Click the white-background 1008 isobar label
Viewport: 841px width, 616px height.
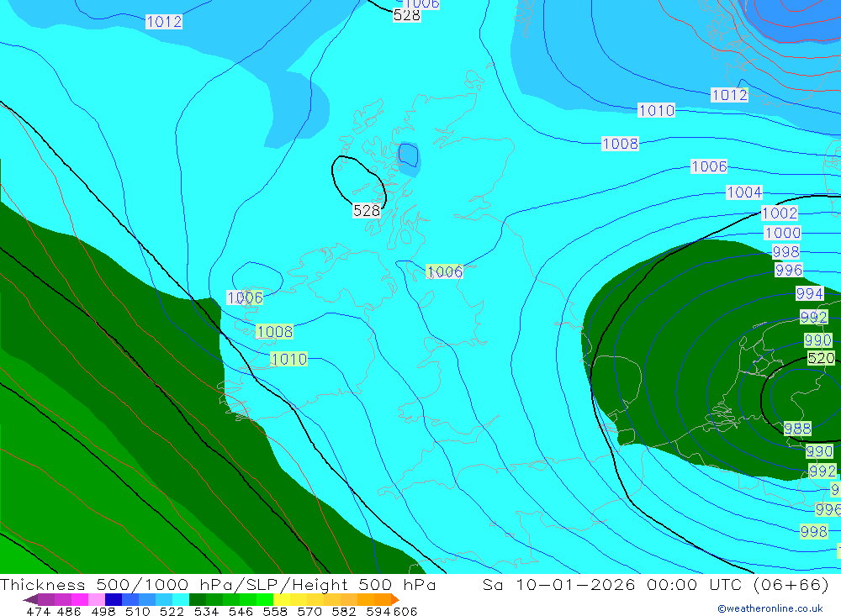coord(620,144)
